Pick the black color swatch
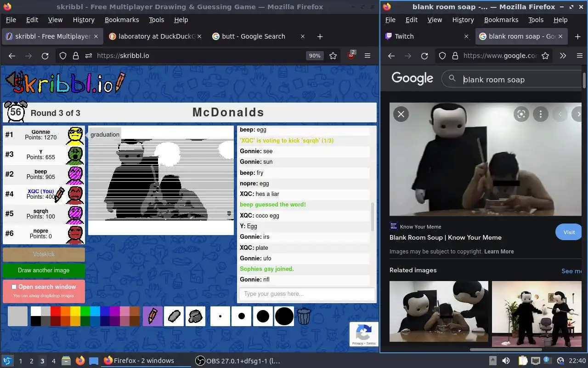This screenshot has height=368, width=588. (35, 321)
